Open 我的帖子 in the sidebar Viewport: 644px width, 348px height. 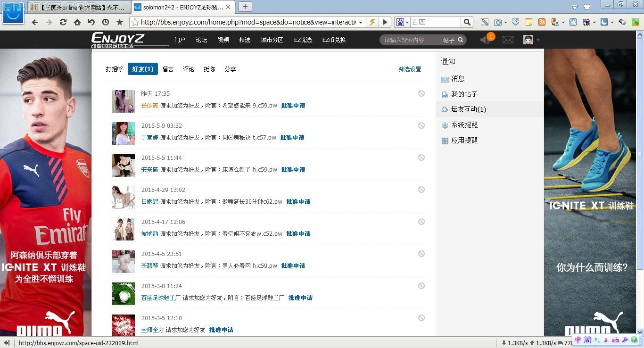[464, 94]
